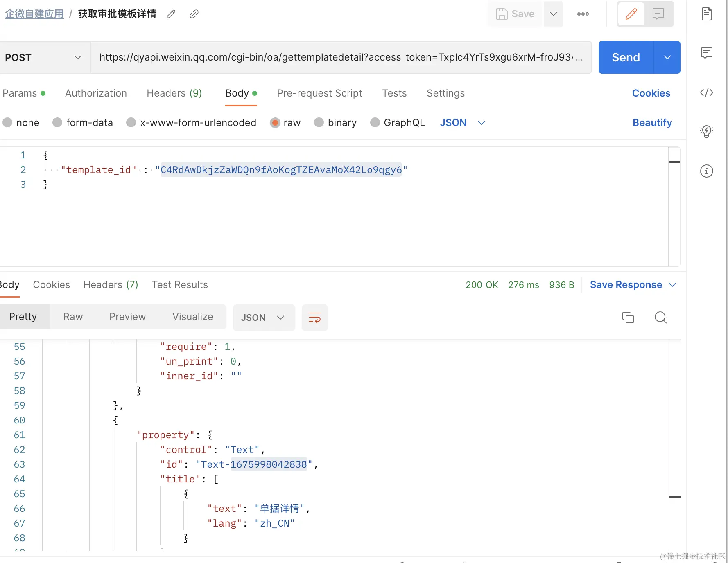This screenshot has width=728, height=563.
Task: Select the binary body type
Action: click(x=335, y=123)
